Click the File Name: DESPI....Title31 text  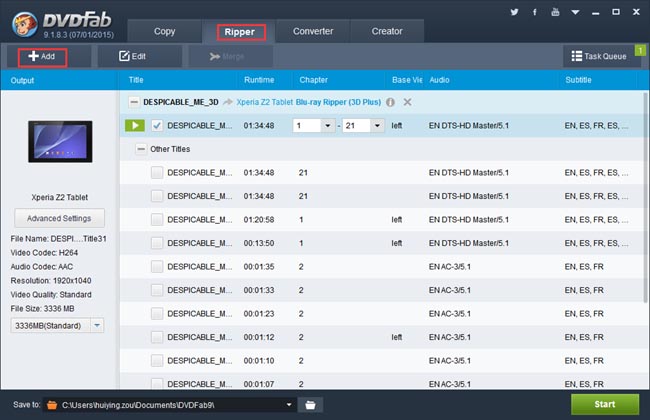tap(58, 239)
